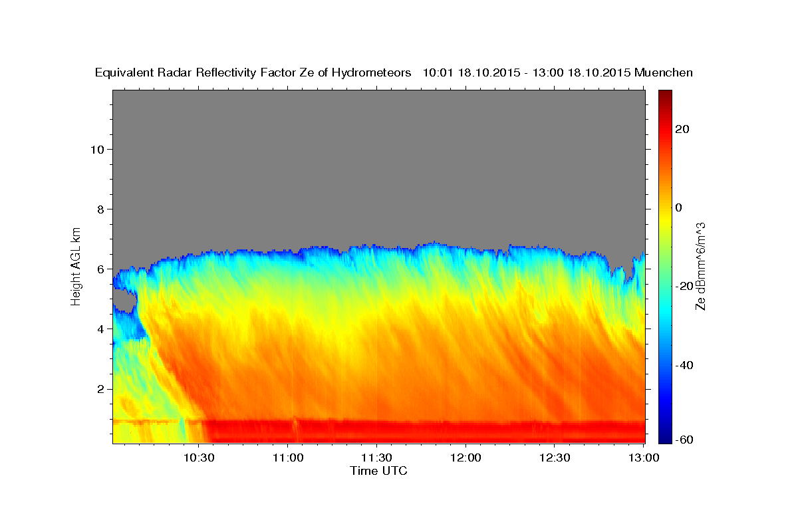Click the '10:30' time tick label

[x=199, y=458]
